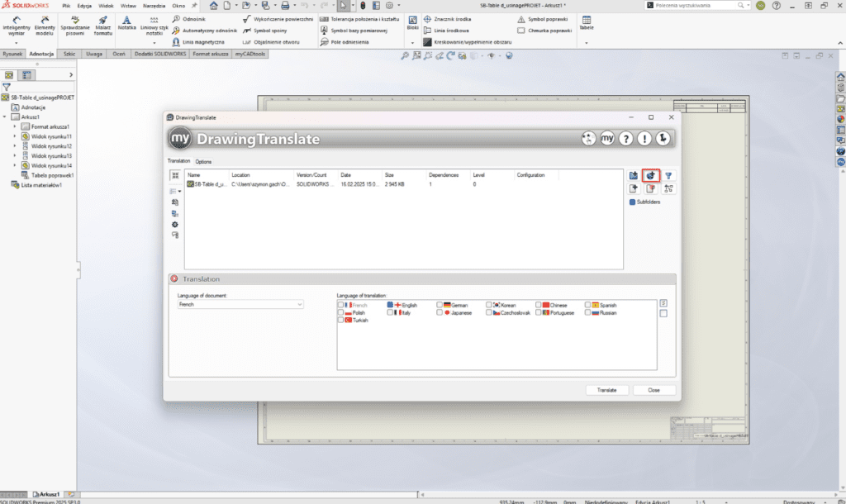
Task: Select the Linia środkowa tool
Action: pyautogui.click(x=446, y=31)
